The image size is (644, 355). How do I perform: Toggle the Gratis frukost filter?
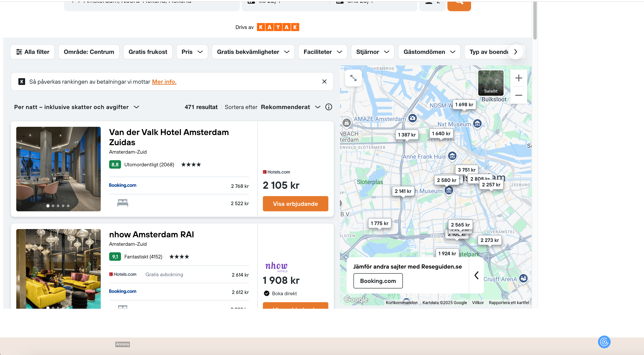pos(148,52)
